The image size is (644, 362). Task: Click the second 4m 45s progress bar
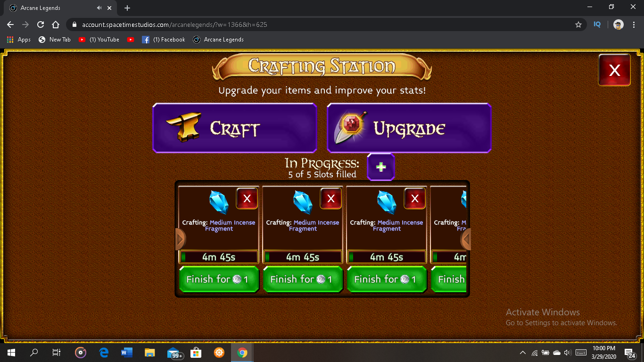click(303, 257)
